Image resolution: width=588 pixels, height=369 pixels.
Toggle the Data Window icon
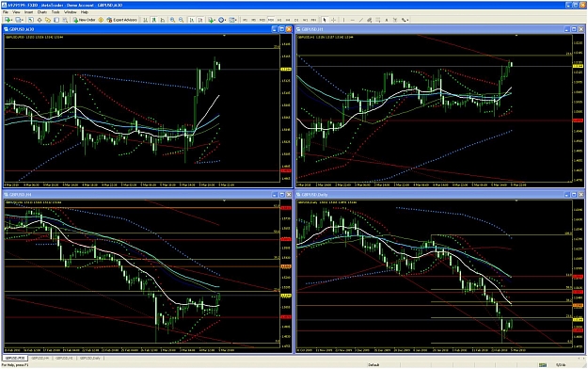click(40, 20)
